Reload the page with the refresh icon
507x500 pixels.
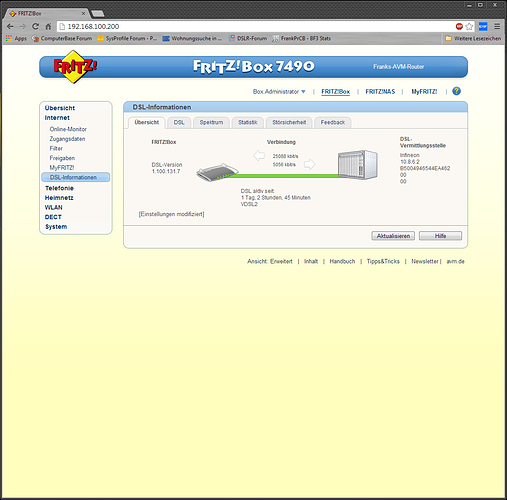click(x=35, y=26)
